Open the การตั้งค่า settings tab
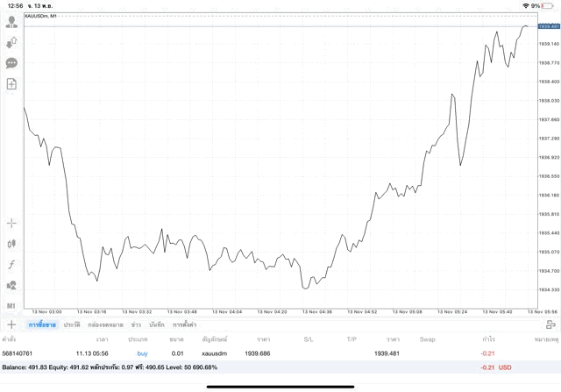The height and width of the screenshot is (392, 561). [x=184, y=324]
